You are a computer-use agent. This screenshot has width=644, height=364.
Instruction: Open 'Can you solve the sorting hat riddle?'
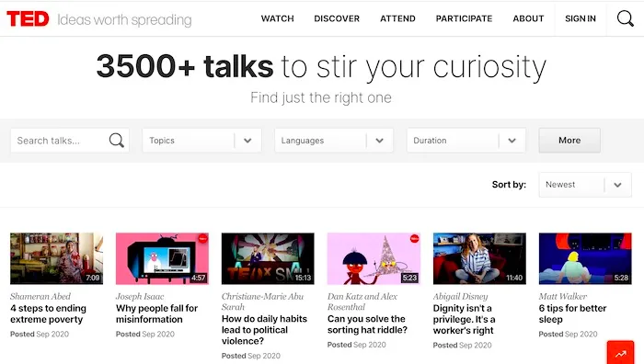tap(368, 324)
